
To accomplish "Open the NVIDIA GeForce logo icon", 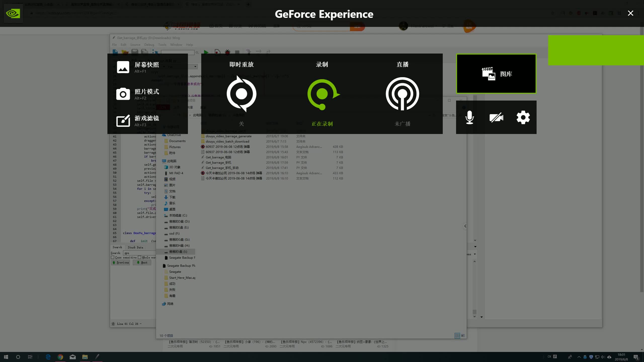I will (13, 13).
